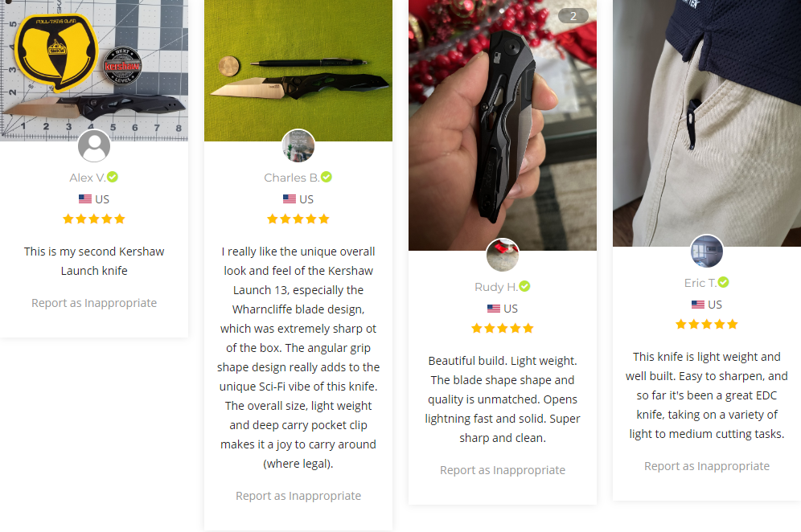Report Eric T.'s review as inappropriate
The width and height of the screenshot is (801, 532).
tap(707, 466)
